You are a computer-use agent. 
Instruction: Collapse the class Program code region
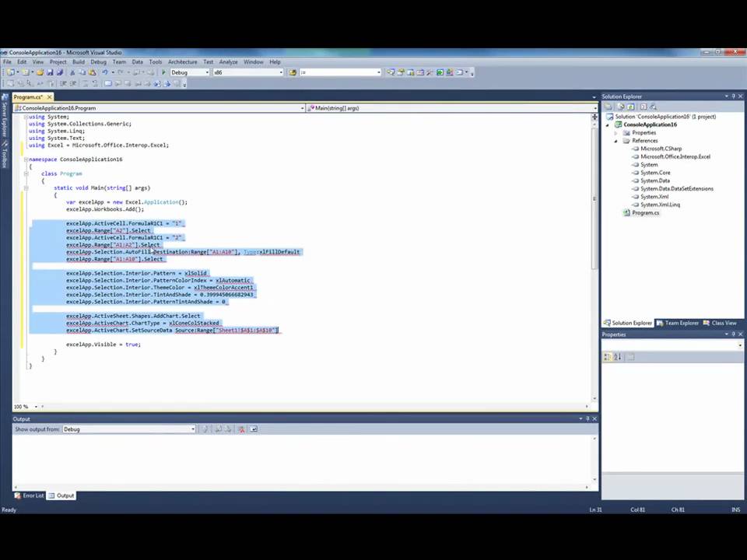(x=26, y=173)
